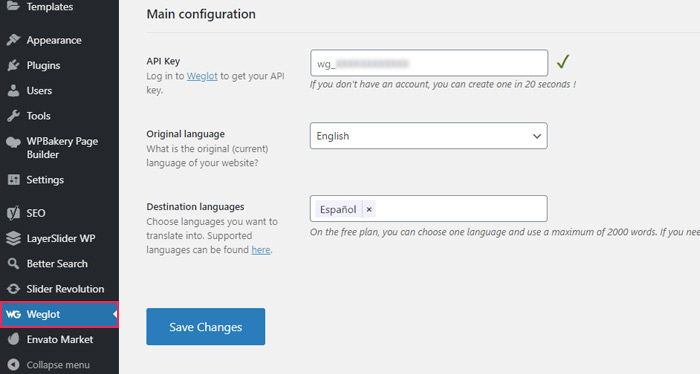This screenshot has height=374, width=700.
Task: Click the Settings sliders icon
Action: (x=13, y=180)
